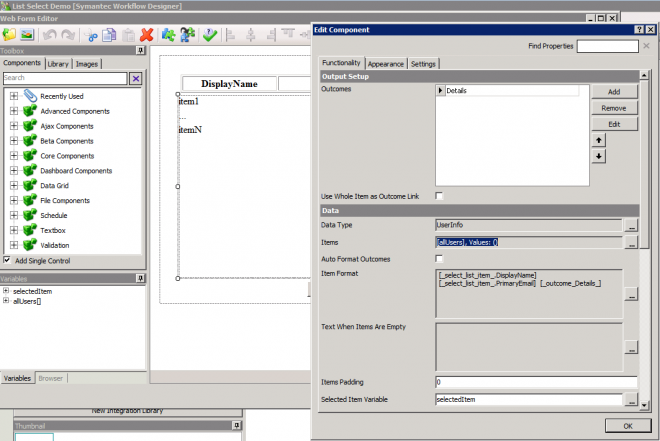
Task: Click into the Find Properties field
Action: tap(607, 46)
